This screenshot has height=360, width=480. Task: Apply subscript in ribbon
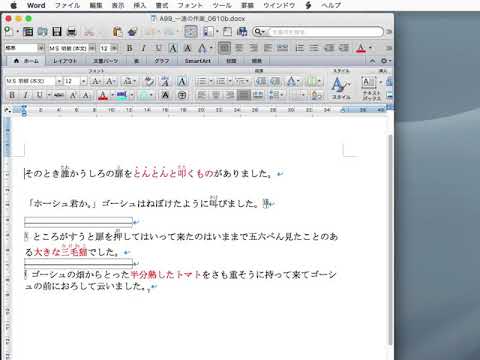tap(86, 95)
